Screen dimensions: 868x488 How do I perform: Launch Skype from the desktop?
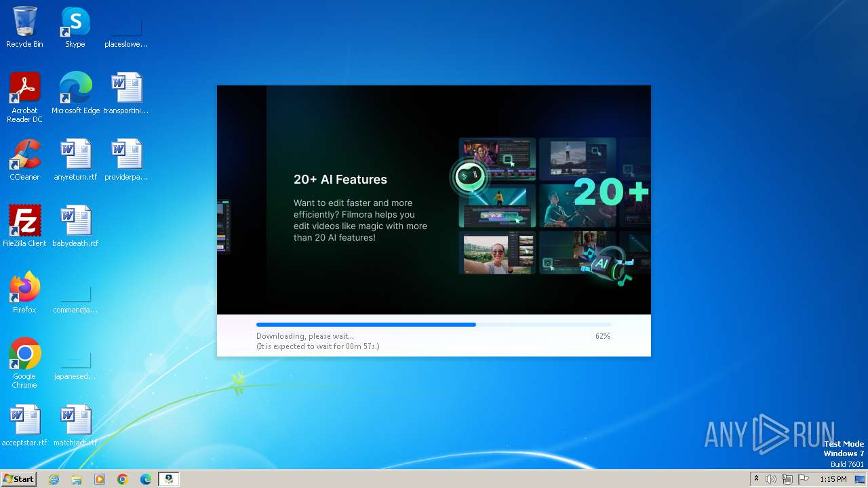click(x=75, y=27)
